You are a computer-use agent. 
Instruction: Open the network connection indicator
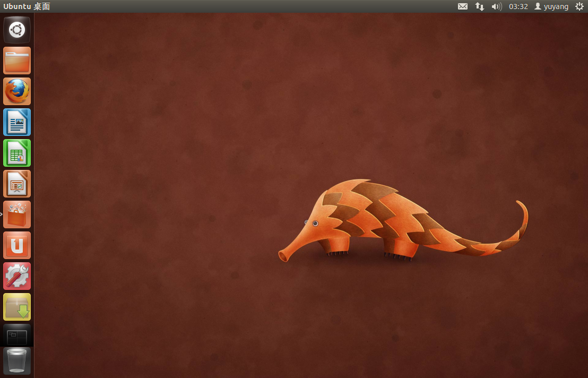[480, 6]
